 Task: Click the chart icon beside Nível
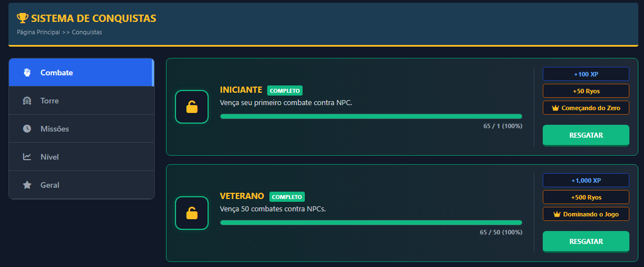coord(27,157)
